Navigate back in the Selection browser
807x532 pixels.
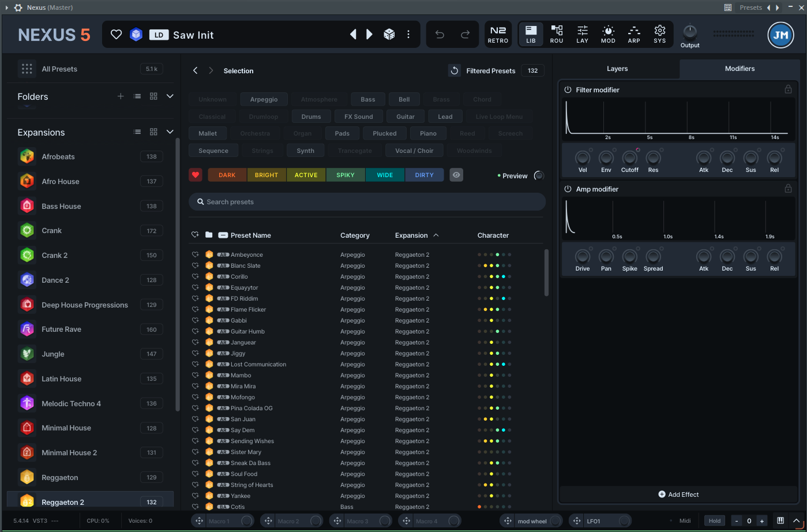(x=196, y=70)
